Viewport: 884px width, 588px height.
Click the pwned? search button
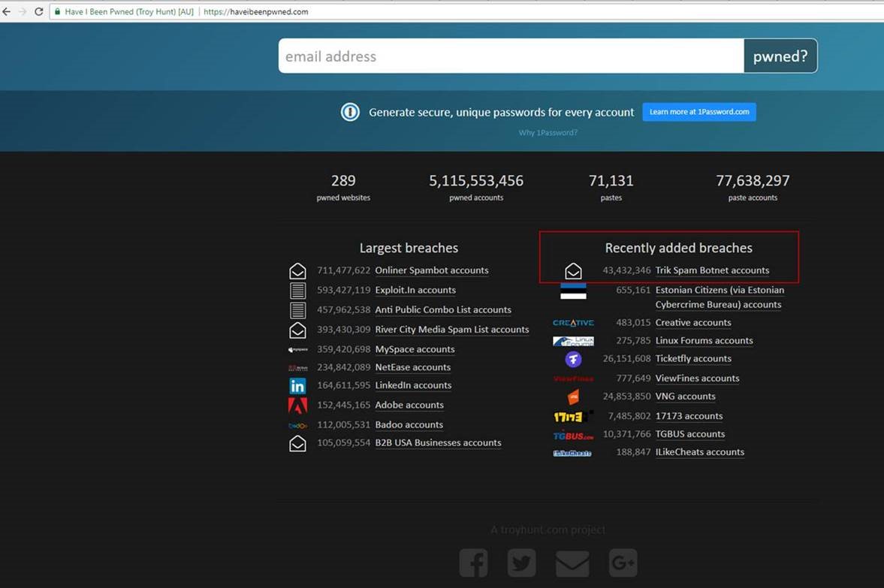coord(780,56)
